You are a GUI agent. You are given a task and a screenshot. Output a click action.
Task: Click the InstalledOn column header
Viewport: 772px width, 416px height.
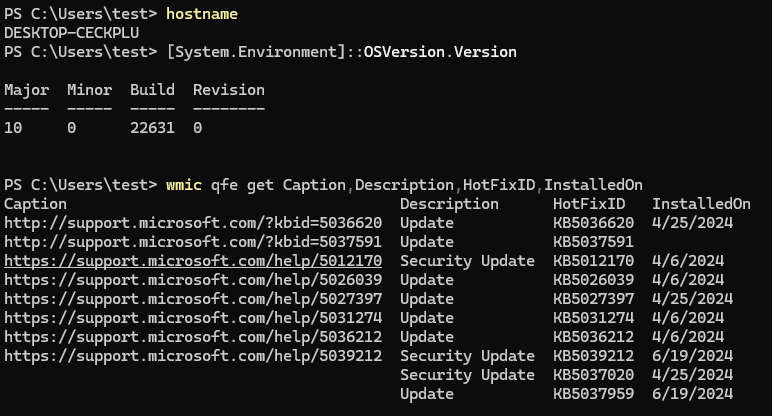coord(701,203)
